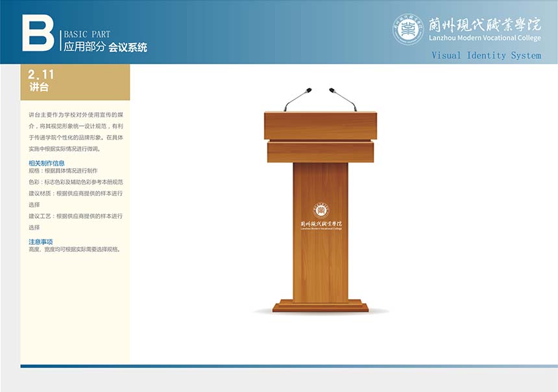Select the BASIC PART heading text

[87, 34]
